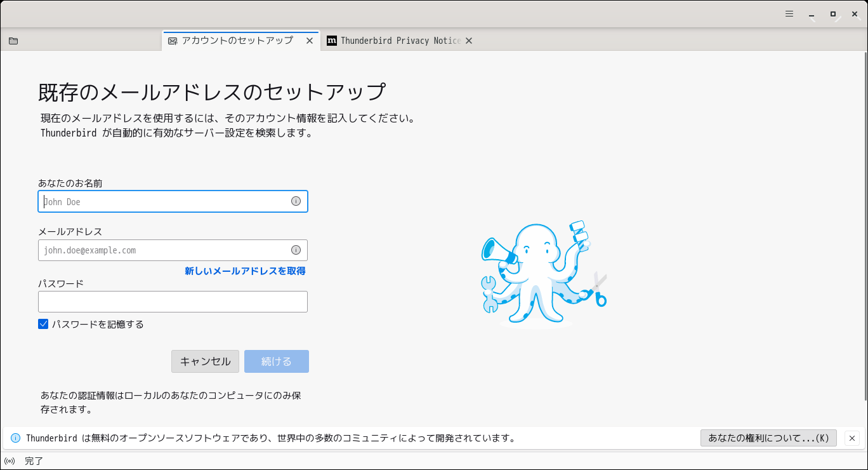Screen dimensions: 868x470
Task: Click the vertical scrollbar on the right
Action: click(x=864, y=226)
